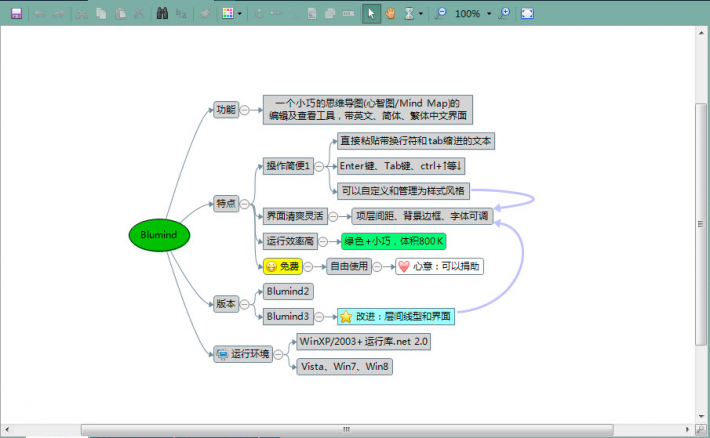Select the 特点 topic
Screen dimensions: 710x438
(x=226, y=203)
